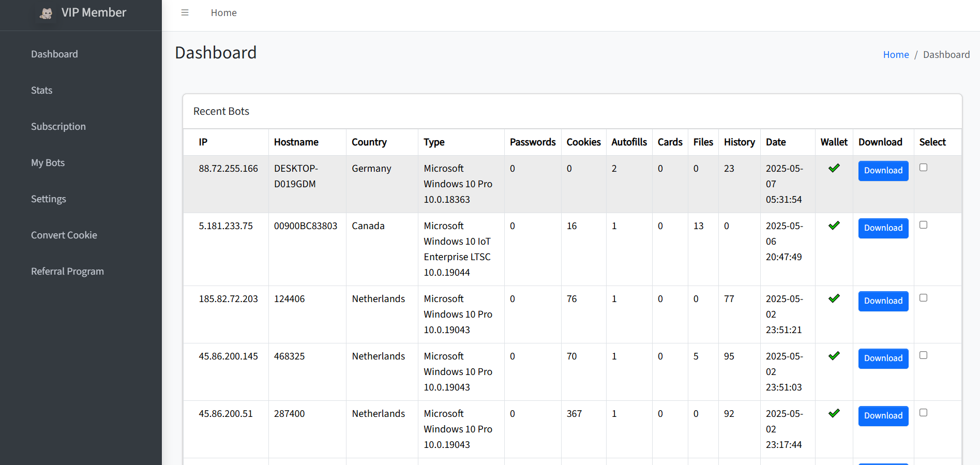The image size is (980, 465).
Task: Click Download for the 468325 row
Action: click(883, 358)
